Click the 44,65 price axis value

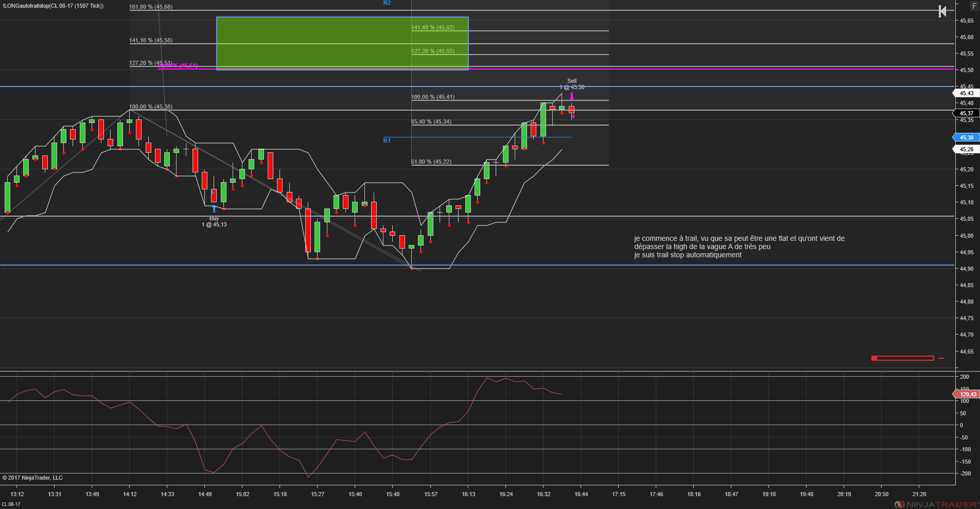point(967,352)
